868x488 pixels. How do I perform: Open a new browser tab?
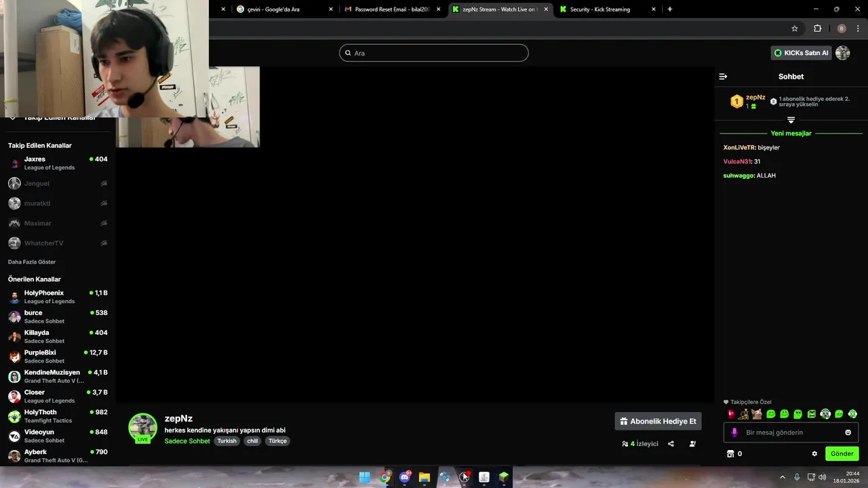click(670, 9)
